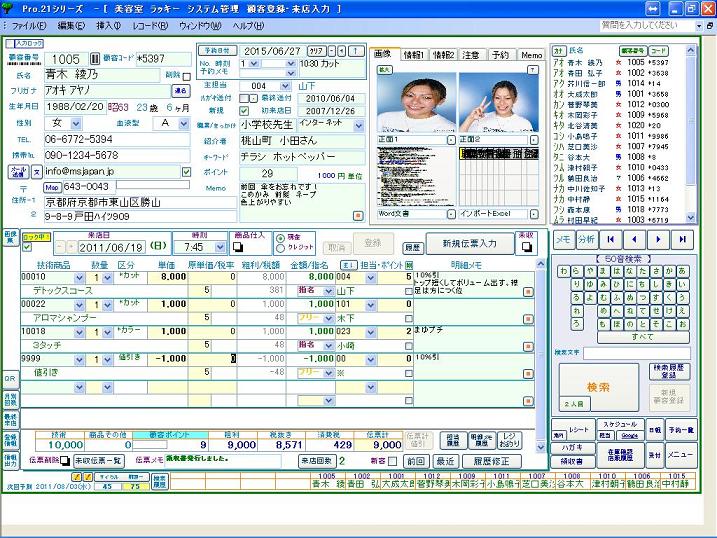
Task: Click scroll-up arrow of detail rows
Action: pyautogui.click(x=540, y=264)
